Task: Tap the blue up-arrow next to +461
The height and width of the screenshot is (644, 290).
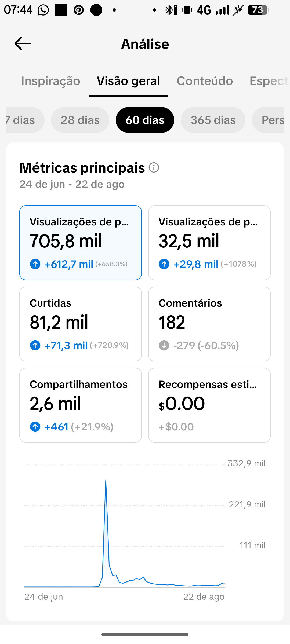Action: [x=35, y=427]
